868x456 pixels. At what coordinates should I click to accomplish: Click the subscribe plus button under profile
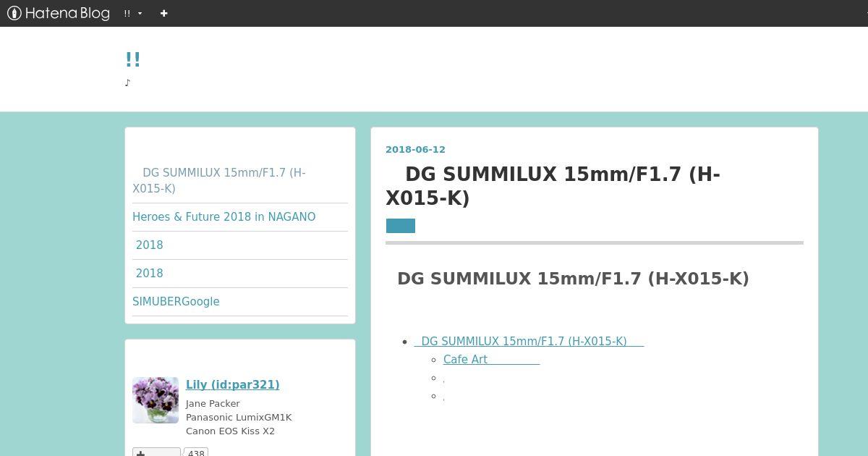[156, 452]
